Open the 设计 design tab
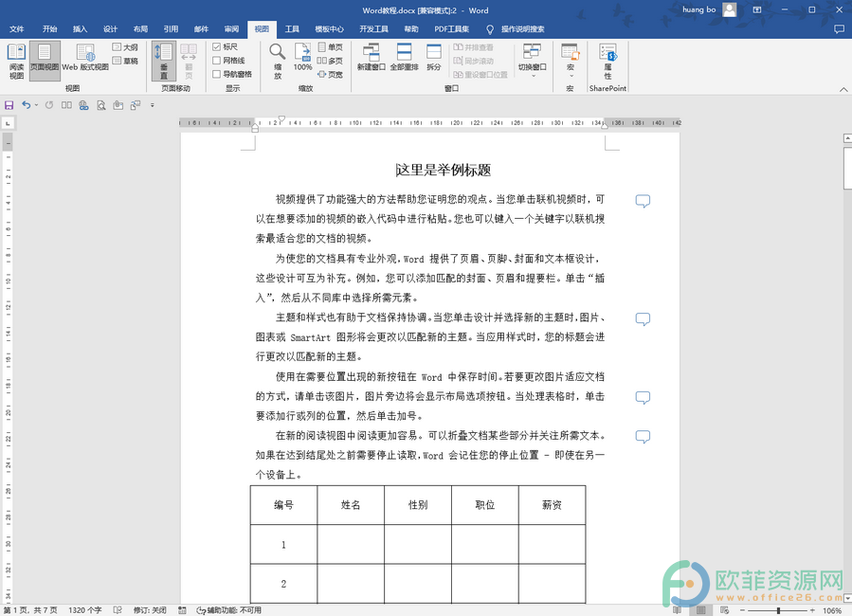 coord(110,29)
